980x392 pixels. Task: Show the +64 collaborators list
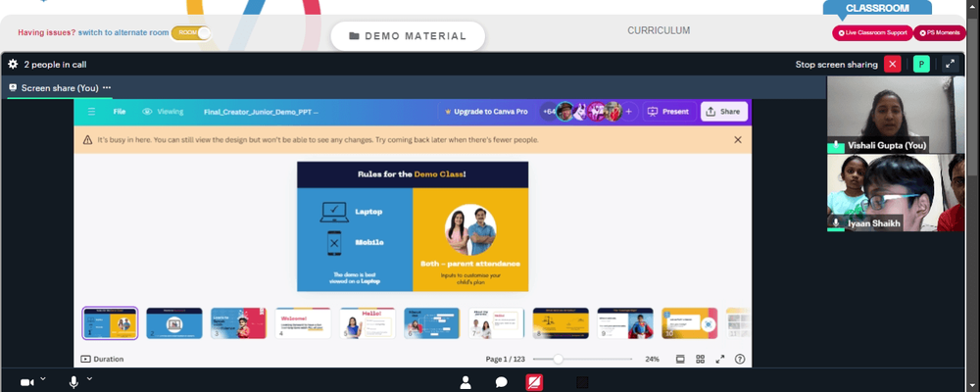549,112
